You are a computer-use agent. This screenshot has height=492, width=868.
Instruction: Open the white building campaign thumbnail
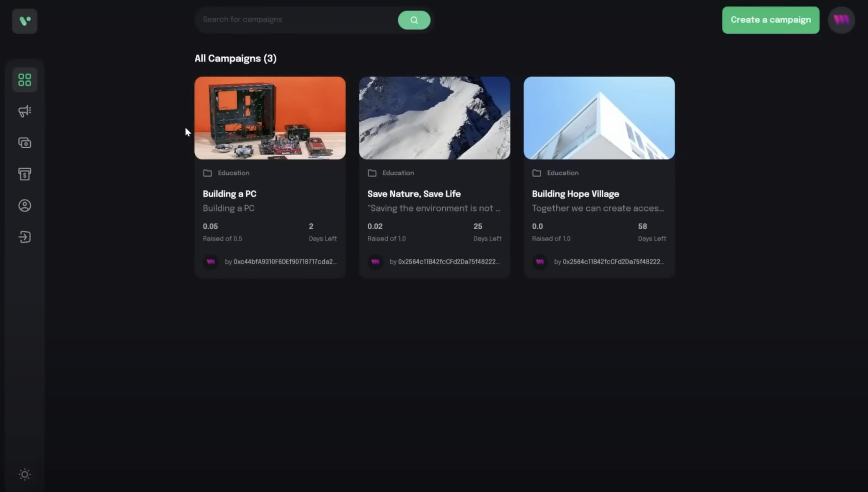[x=599, y=118]
